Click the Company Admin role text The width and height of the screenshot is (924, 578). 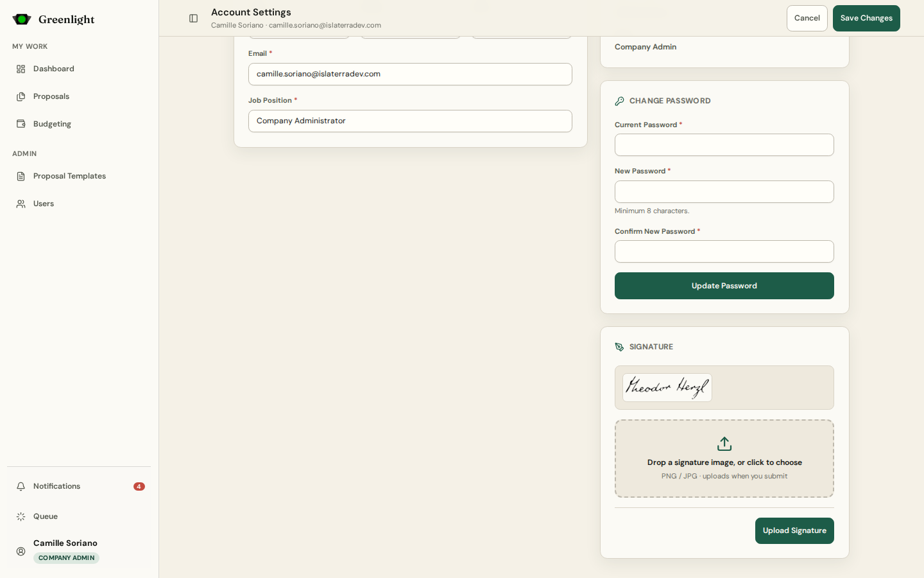[x=646, y=47]
